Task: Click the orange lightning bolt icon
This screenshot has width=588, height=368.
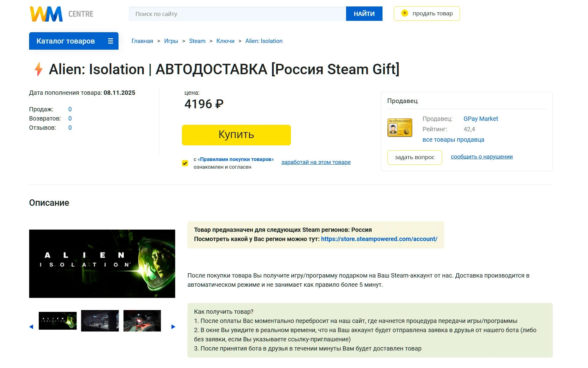Action: click(x=39, y=69)
